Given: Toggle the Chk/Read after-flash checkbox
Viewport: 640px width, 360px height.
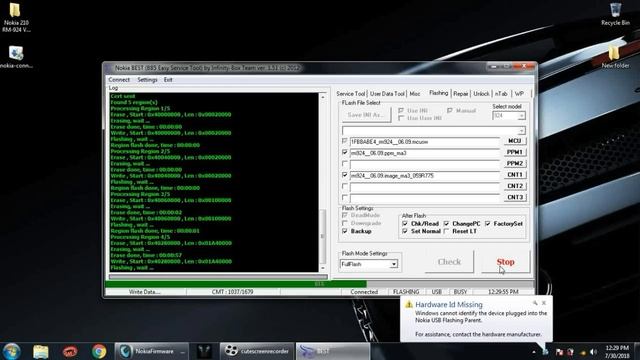Looking at the screenshot, I should (405, 224).
